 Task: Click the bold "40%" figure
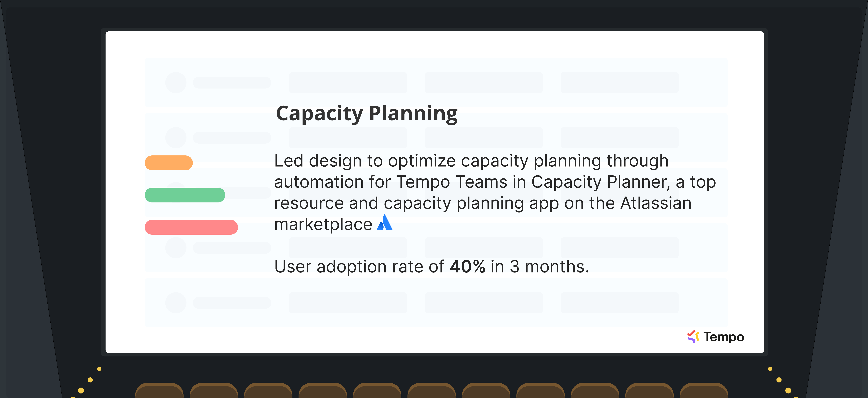[467, 267]
